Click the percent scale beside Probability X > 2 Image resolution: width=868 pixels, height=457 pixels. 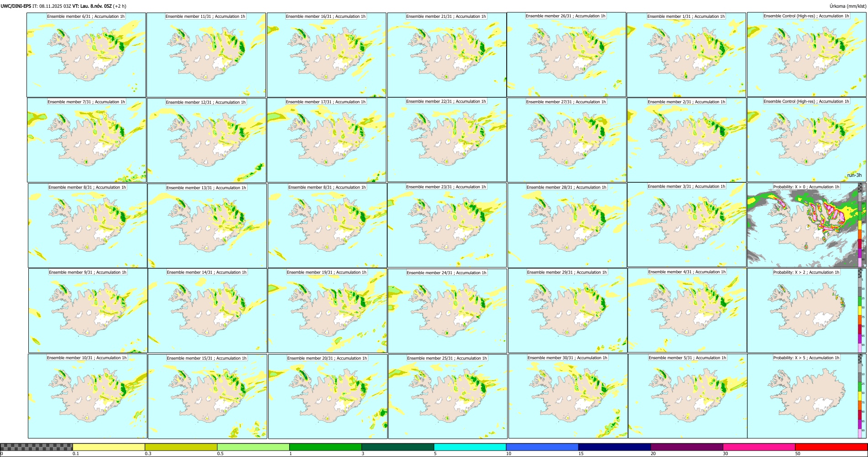pyautogui.click(x=863, y=310)
